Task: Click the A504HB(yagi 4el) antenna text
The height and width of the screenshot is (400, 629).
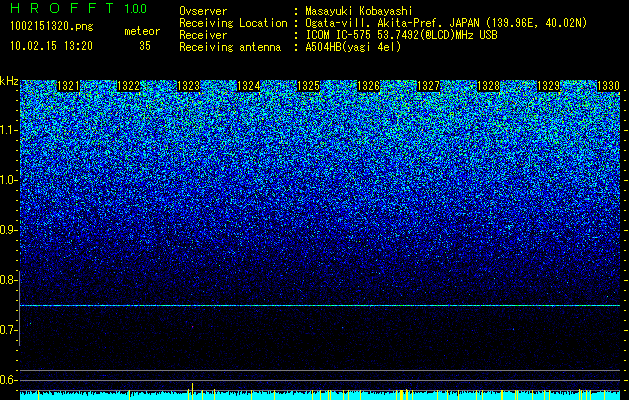Action: 353,47
